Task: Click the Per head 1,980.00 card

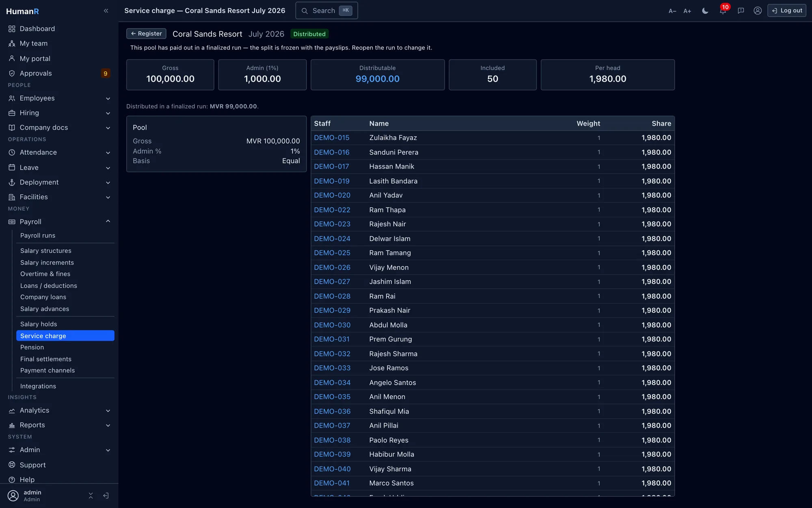Action: (x=607, y=75)
